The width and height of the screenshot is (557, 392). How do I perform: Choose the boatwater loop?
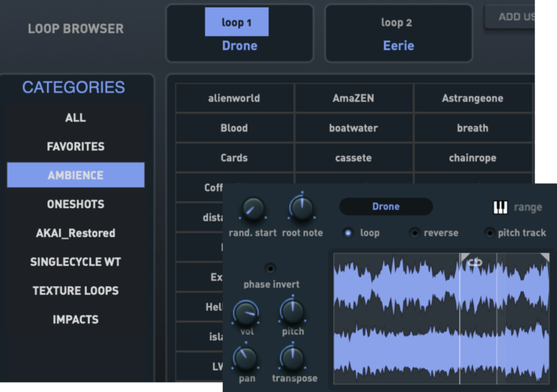pyautogui.click(x=354, y=128)
